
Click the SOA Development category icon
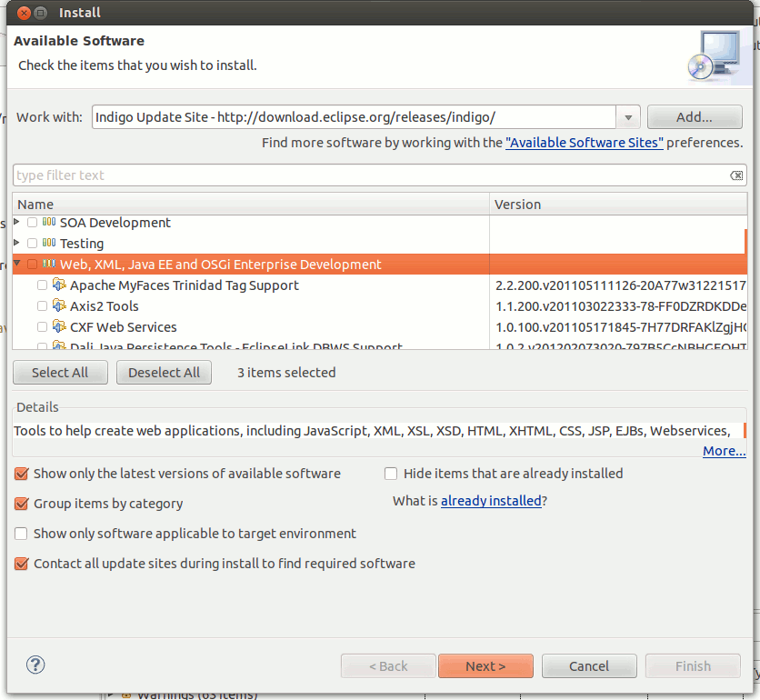click(x=49, y=222)
